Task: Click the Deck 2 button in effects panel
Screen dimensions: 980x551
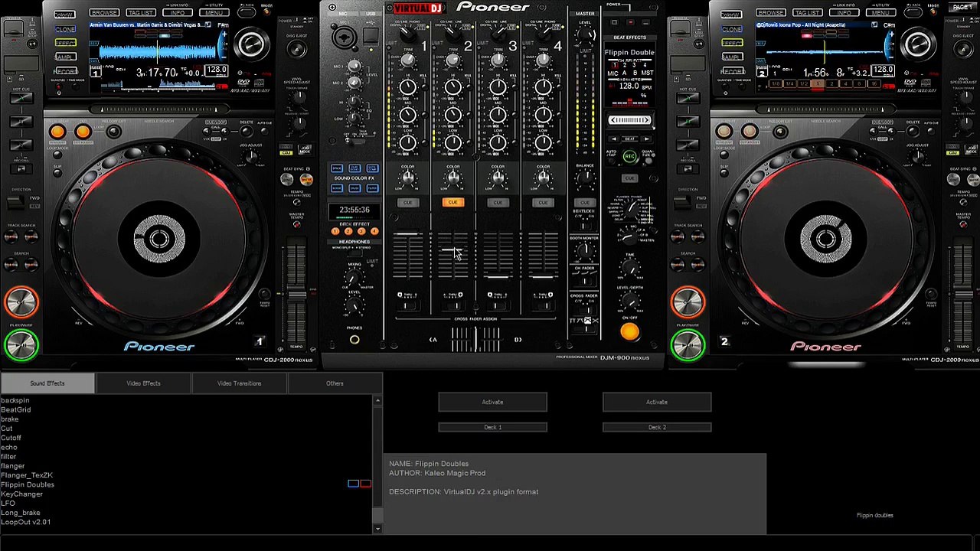Action: (657, 427)
